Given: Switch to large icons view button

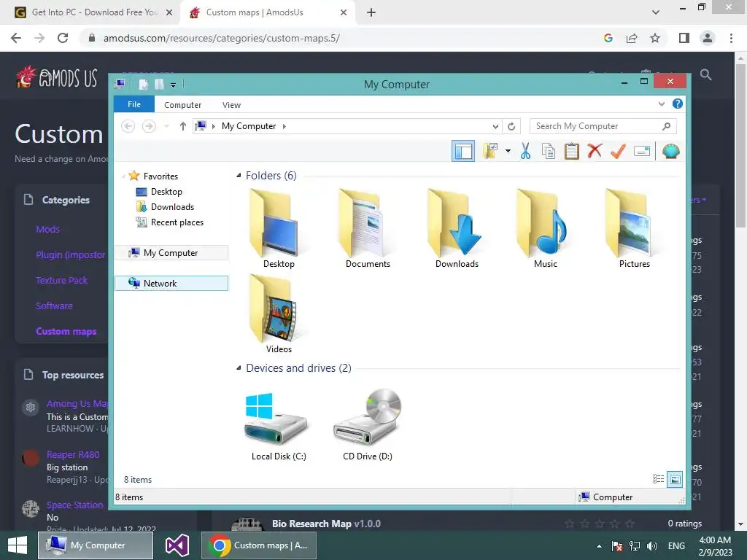Looking at the screenshot, I should click(x=675, y=479).
